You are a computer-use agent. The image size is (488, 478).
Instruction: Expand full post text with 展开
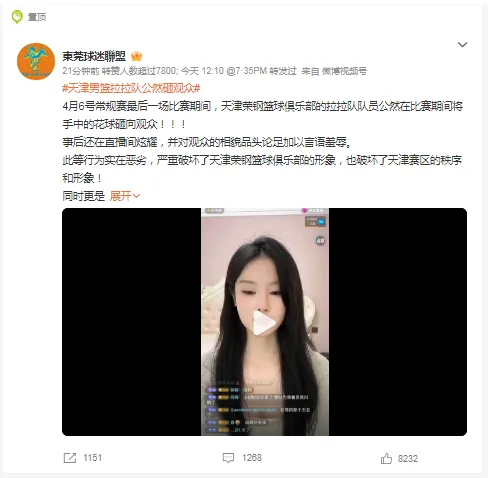pos(125,196)
